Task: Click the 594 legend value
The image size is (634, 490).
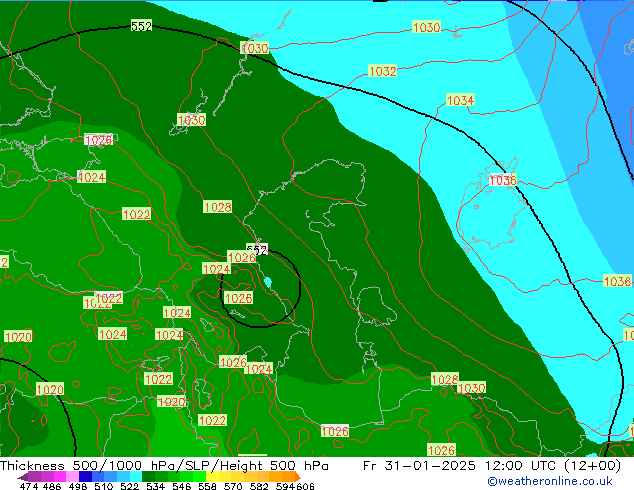Action: click(285, 486)
